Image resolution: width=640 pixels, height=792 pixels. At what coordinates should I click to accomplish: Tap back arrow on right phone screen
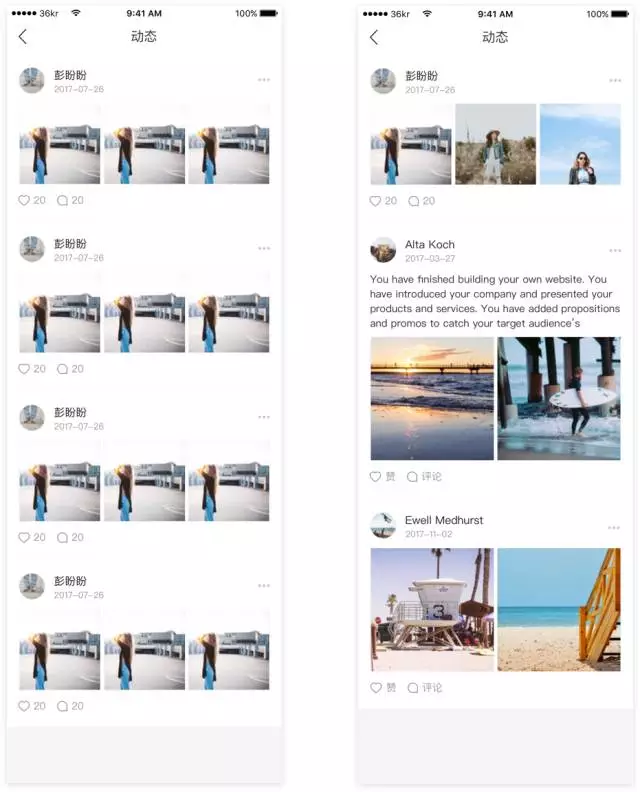click(x=373, y=37)
